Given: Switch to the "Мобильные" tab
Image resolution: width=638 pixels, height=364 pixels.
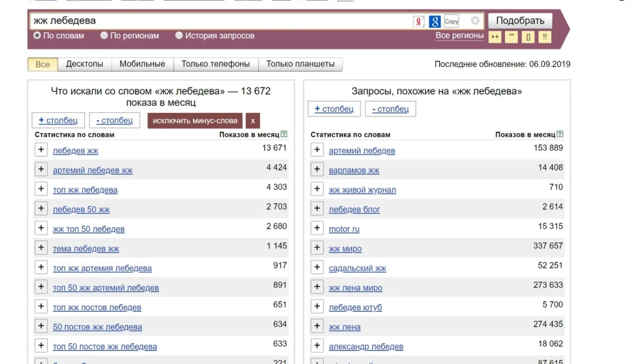Looking at the screenshot, I should point(142,64).
